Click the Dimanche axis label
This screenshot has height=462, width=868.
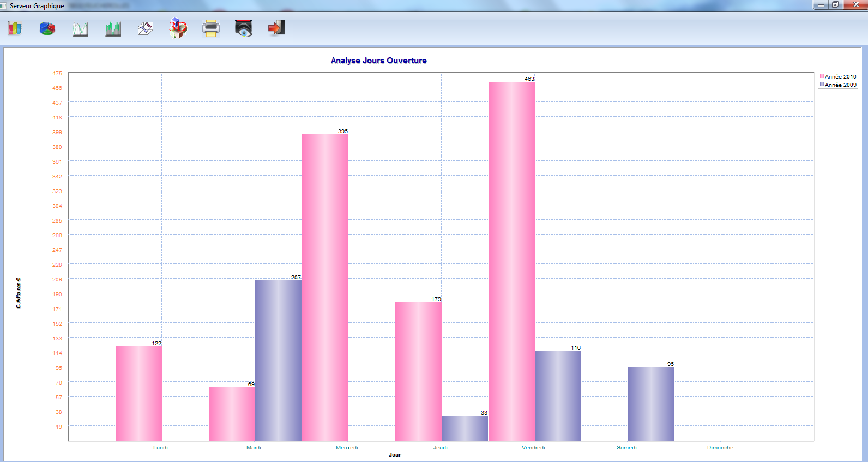[x=720, y=448]
